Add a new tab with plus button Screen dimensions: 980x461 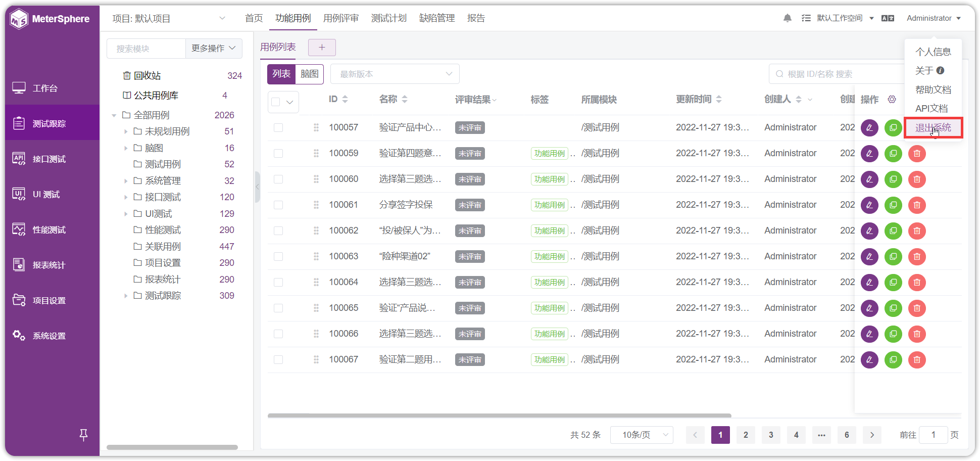[322, 48]
